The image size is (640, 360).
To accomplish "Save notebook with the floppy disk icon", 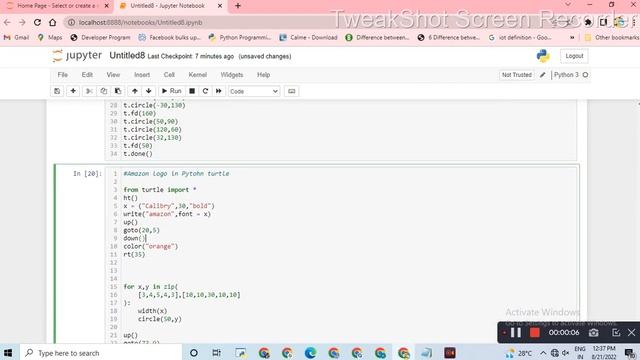I will [x=57, y=91].
